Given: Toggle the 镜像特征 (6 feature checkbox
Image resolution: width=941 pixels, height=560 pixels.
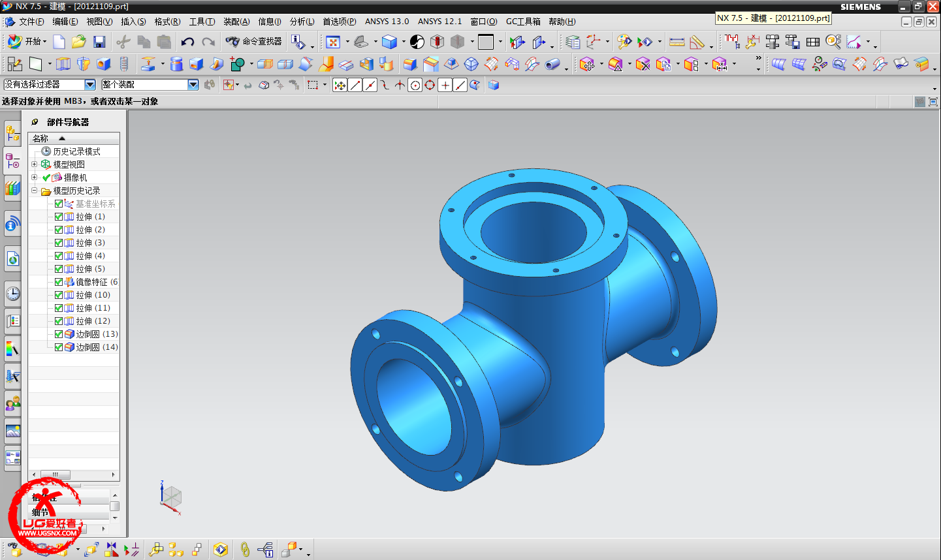Looking at the screenshot, I should pyautogui.click(x=59, y=282).
